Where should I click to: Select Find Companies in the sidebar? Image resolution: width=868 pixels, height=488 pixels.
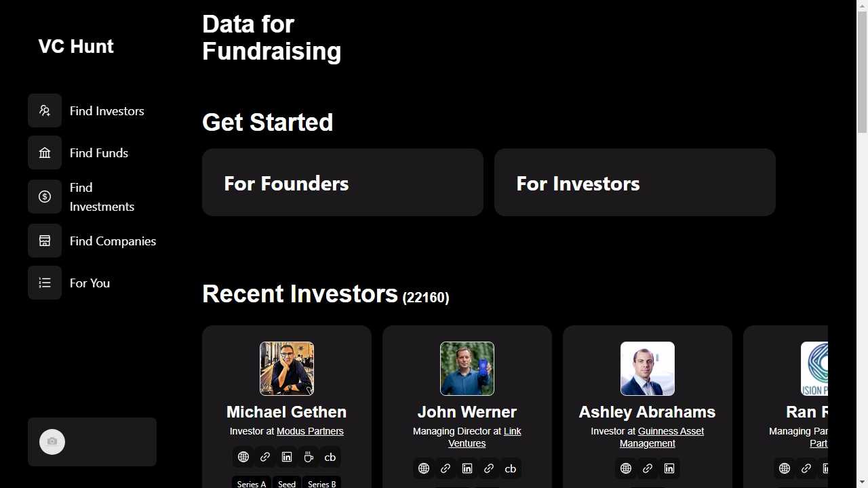113,241
